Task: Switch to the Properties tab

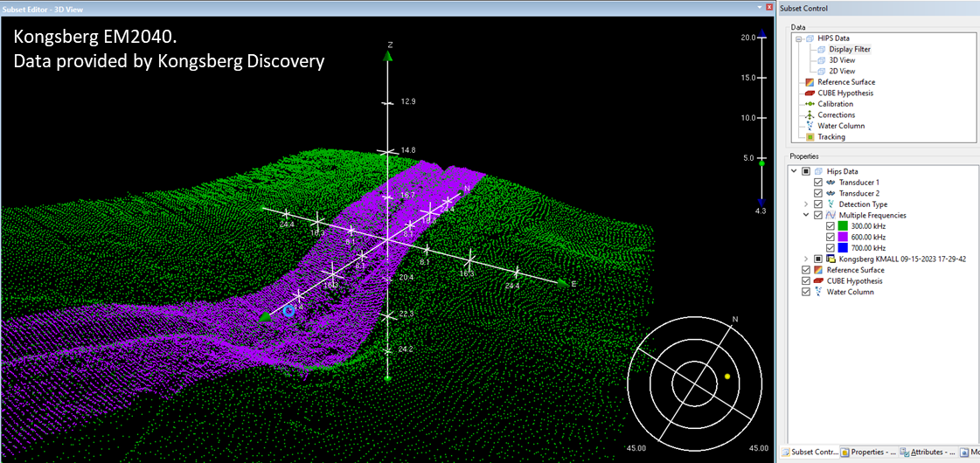Action: click(x=871, y=453)
